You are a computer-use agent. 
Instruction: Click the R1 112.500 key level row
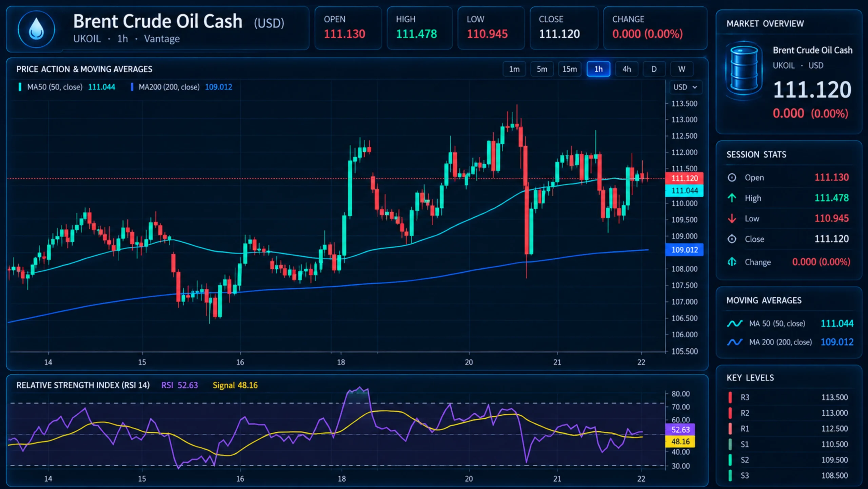tap(788, 429)
